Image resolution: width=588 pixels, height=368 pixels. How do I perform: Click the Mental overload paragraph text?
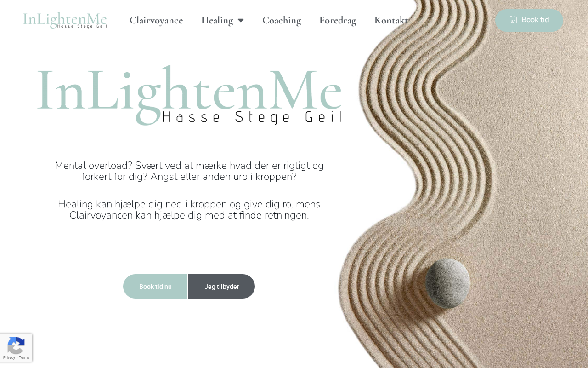pyautogui.click(x=189, y=171)
